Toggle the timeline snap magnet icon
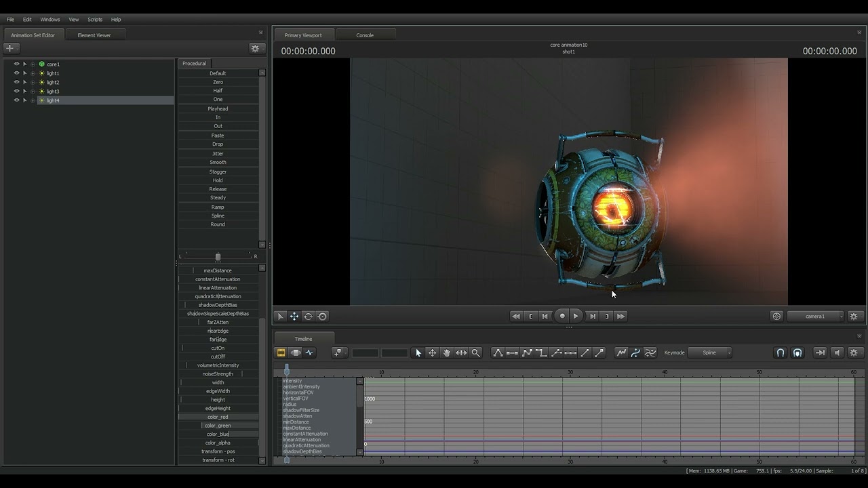Viewport: 868px width, 488px height. [x=781, y=352]
